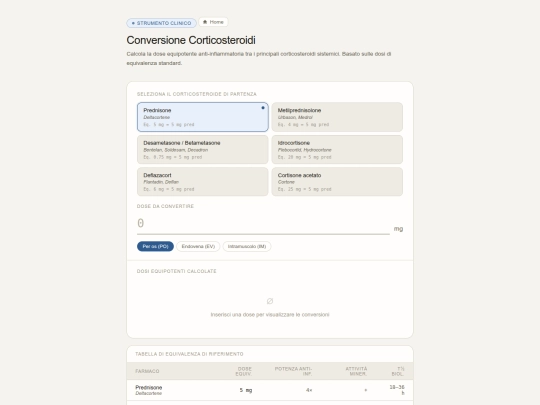The width and height of the screenshot is (540, 405).
Task: Switch route to Endovena (EV)
Action: (198, 246)
